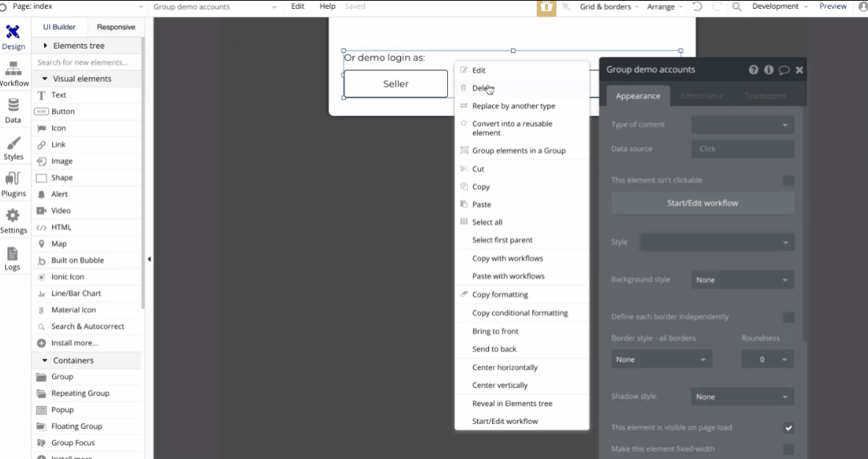The width and height of the screenshot is (868, 459).
Task: Switch to the Conditional tab
Action: point(701,96)
